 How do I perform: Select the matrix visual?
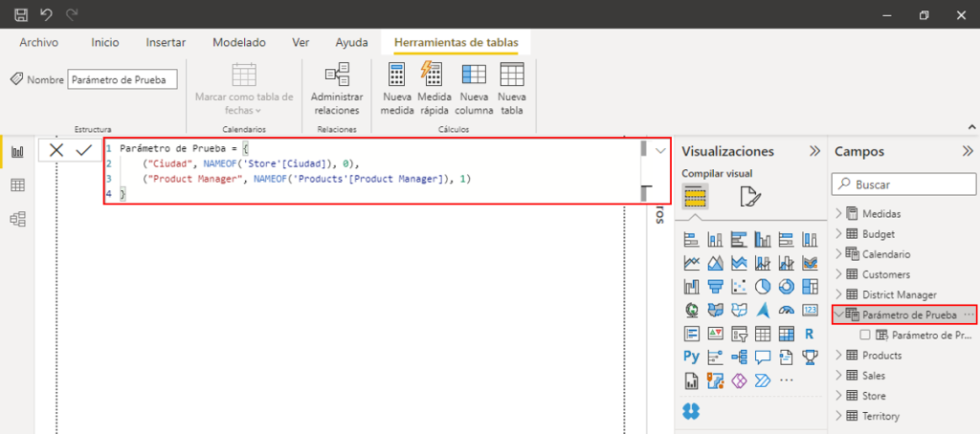[787, 334]
